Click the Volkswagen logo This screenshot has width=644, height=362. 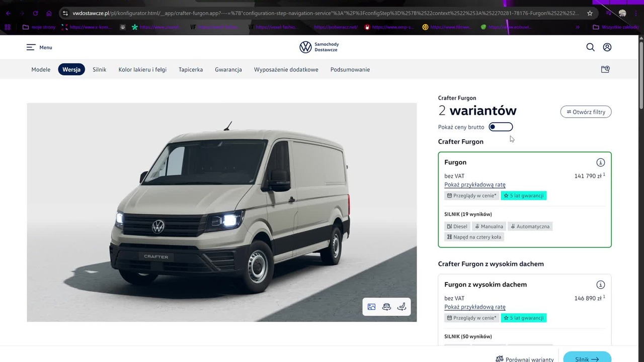[x=305, y=47]
